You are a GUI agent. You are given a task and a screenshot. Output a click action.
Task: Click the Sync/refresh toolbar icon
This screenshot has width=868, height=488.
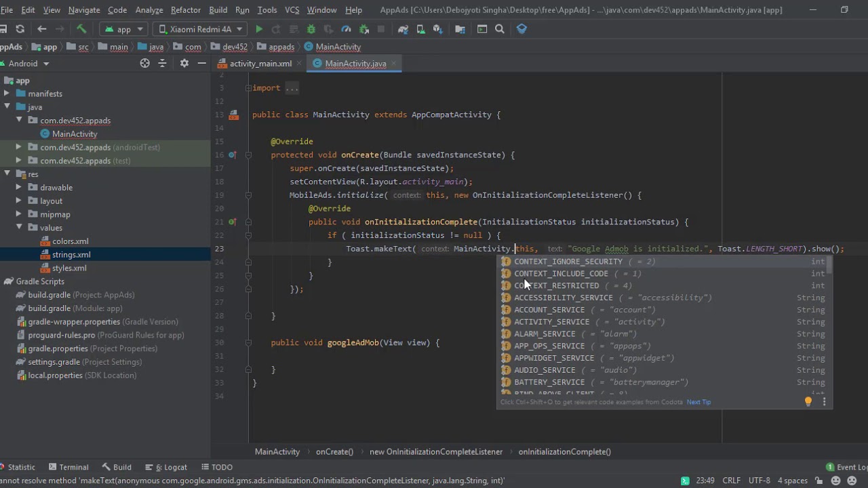[x=20, y=29]
